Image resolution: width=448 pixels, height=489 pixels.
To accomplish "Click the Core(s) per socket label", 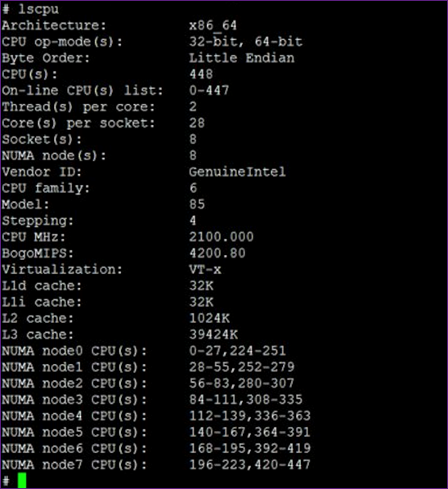I will [78, 123].
